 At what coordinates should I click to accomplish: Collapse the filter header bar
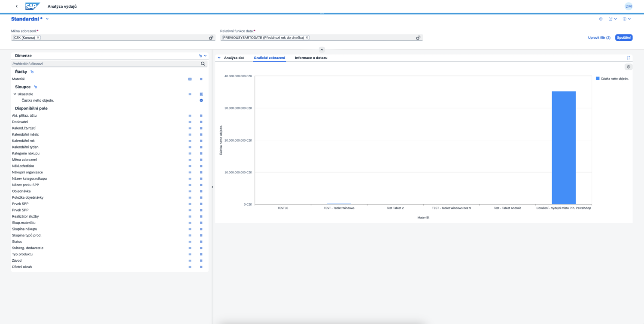(322, 49)
